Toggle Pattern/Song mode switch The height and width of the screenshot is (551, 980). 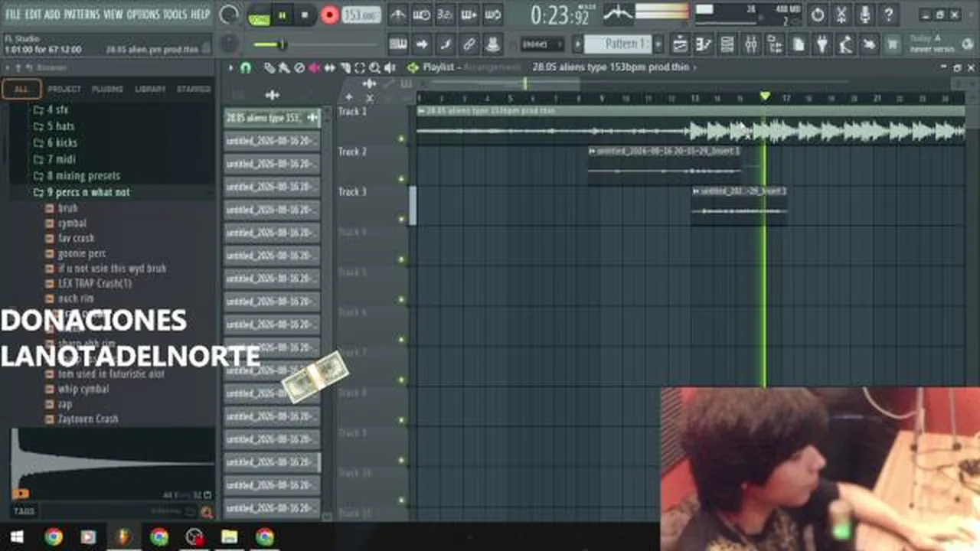click(x=258, y=15)
